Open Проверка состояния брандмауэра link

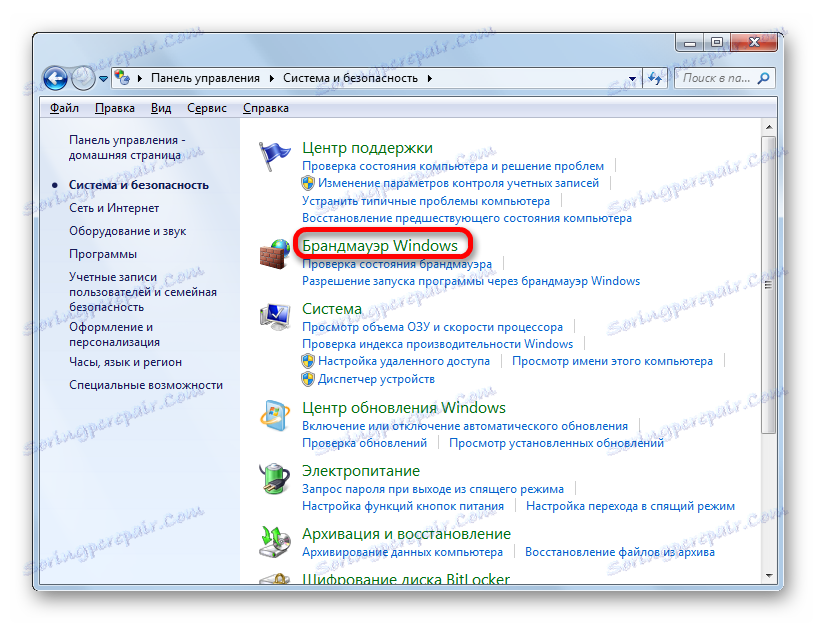(x=397, y=264)
